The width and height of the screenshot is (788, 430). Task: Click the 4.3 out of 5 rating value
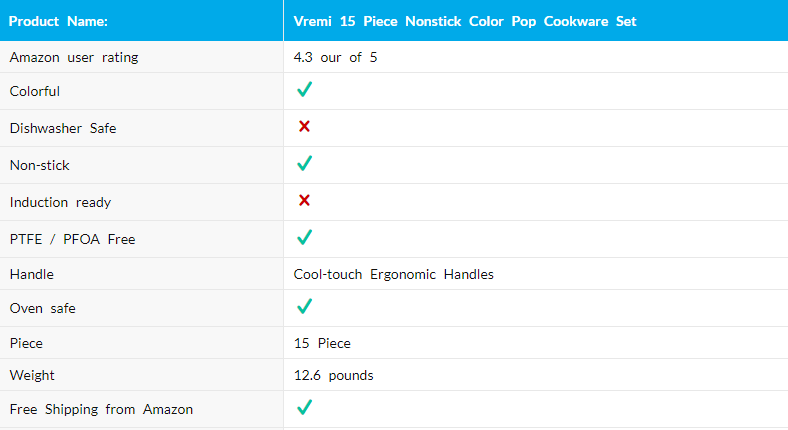(335, 57)
